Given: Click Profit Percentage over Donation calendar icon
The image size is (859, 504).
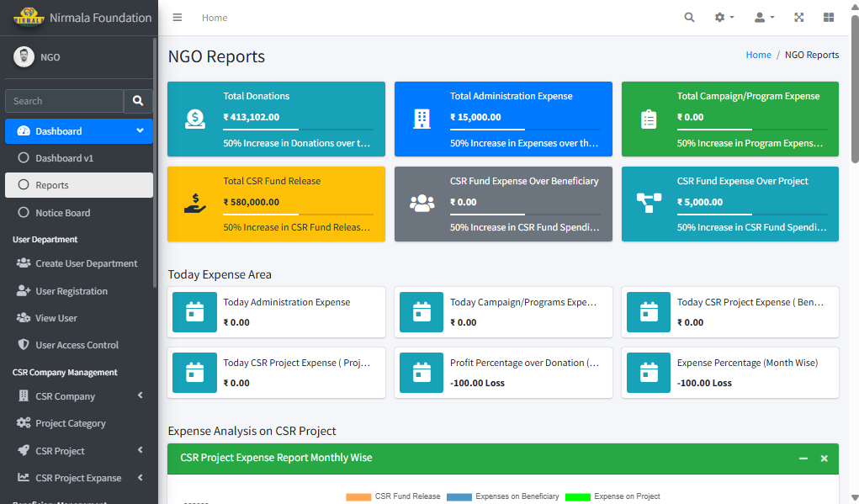Looking at the screenshot, I should pyautogui.click(x=422, y=373).
